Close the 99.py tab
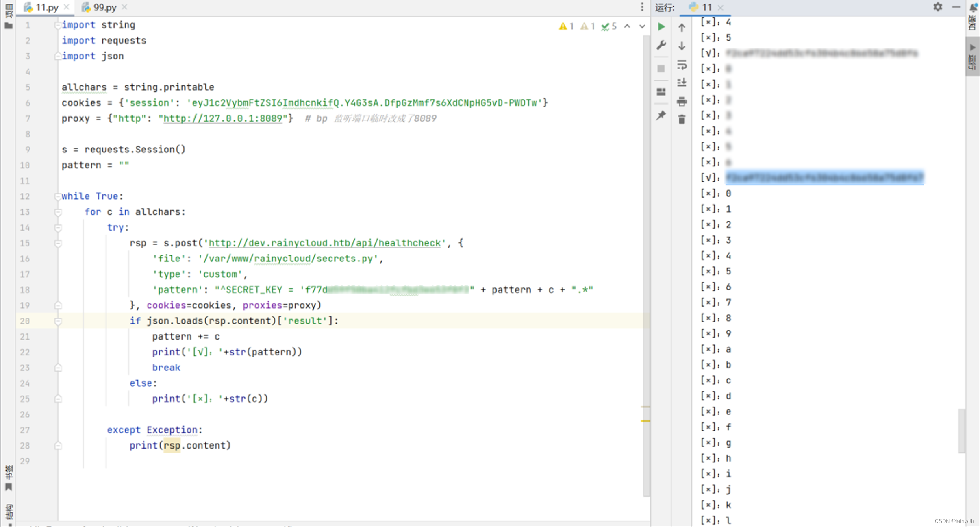The height and width of the screenshot is (527, 980). pos(124,7)
